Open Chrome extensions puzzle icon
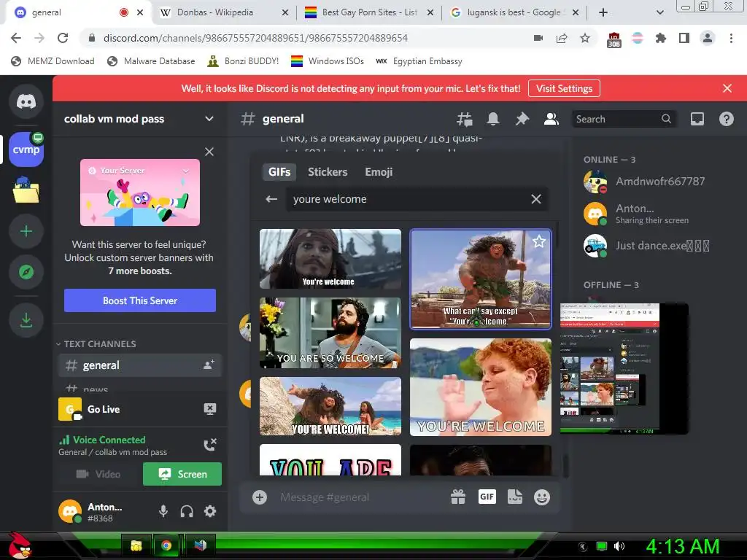Screen dimensions: 747x560 661,38
